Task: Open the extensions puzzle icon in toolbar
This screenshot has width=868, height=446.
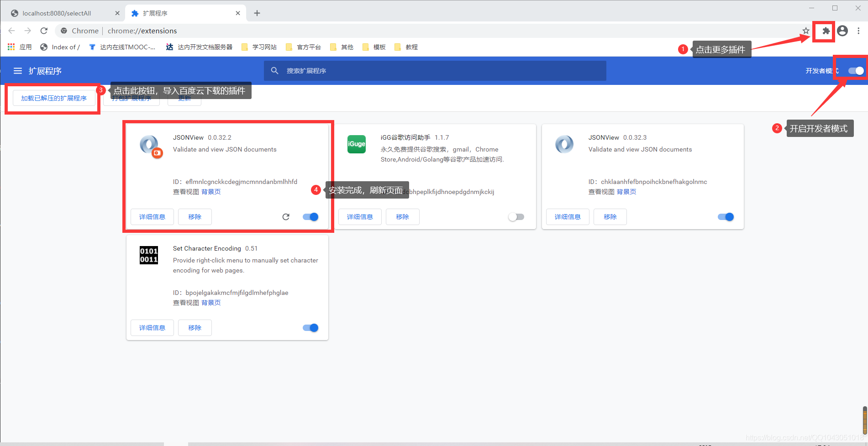Action: (826, 31)
